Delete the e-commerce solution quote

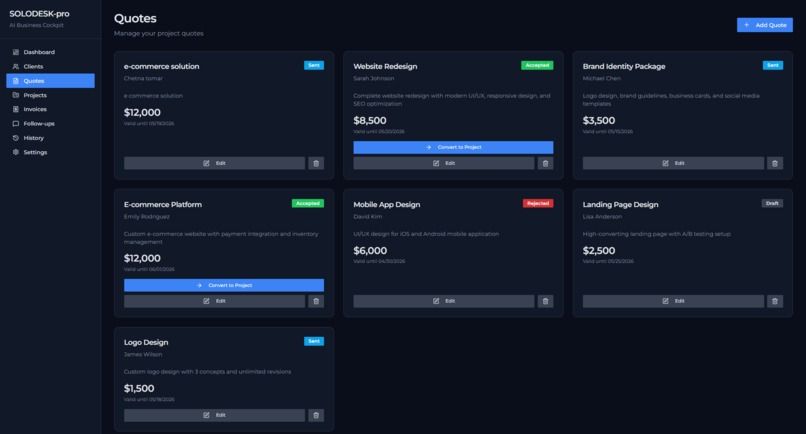pyautogui.click(x=316, y=163)
